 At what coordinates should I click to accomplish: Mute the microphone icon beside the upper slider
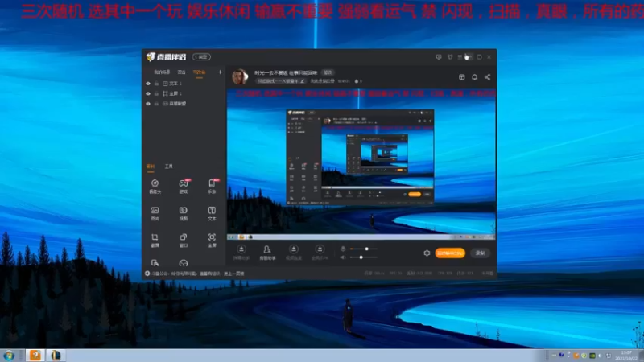pyautogui.click(x=343, y=249)
